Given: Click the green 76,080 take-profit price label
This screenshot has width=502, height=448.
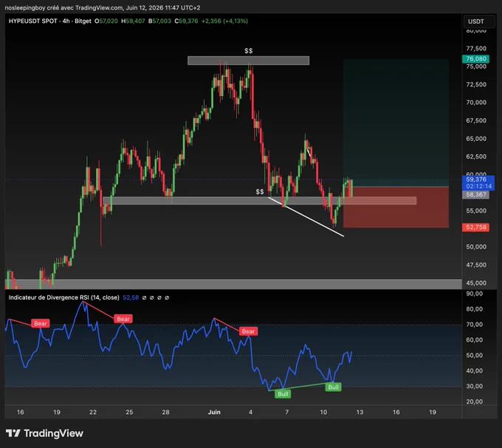Looking at the screenshot, I should (x=475, y=59).
